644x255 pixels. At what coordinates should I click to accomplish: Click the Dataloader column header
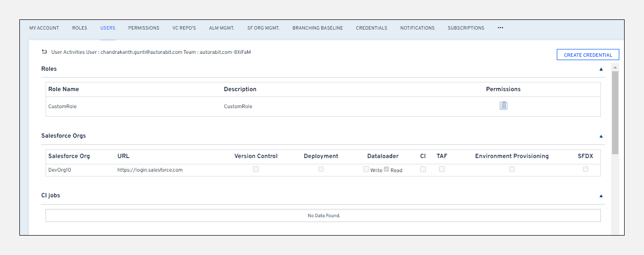(383, 156)
